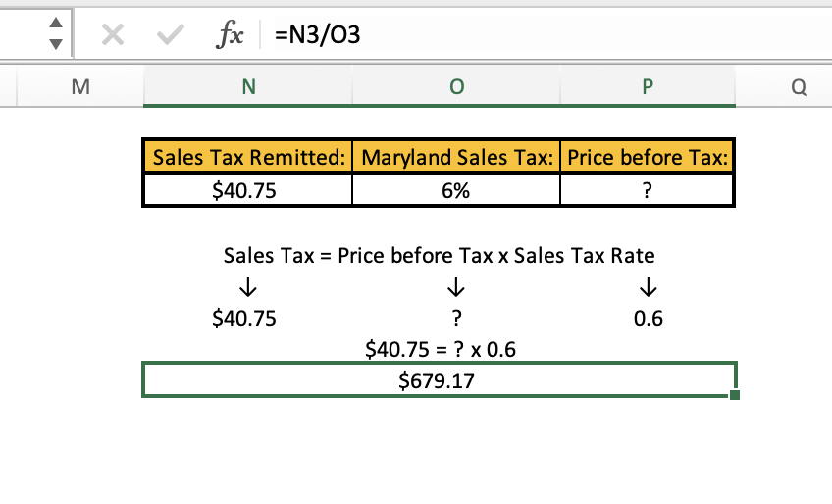Select the Sales Tax formula text cell

pyautogui.click(x=439, y=257)
